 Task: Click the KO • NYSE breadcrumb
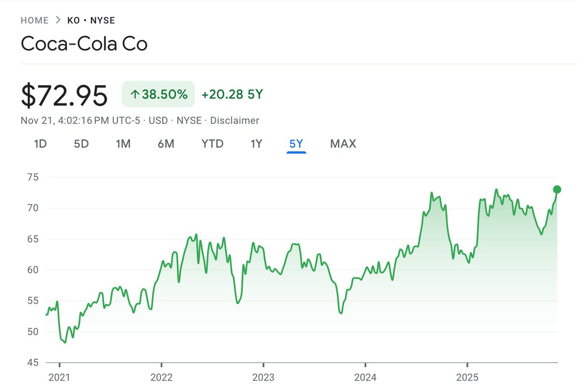click(91, 20)
